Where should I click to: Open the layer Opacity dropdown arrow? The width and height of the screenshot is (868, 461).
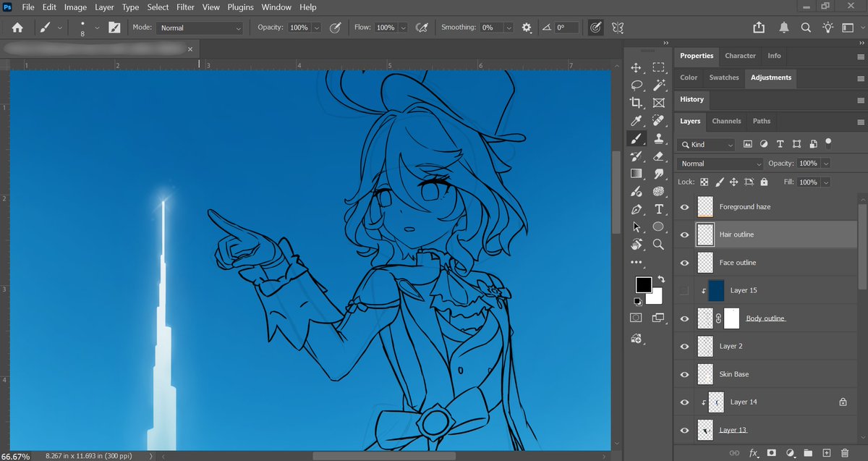826,164
